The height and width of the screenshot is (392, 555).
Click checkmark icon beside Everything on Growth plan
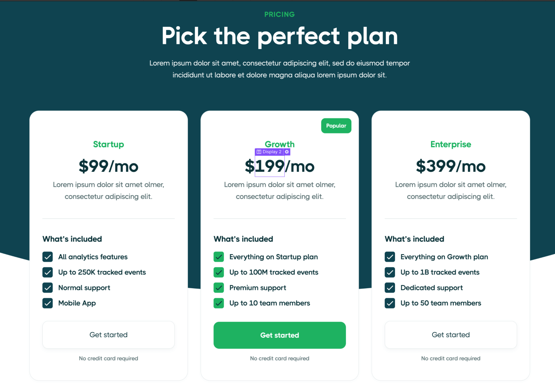pos(390,257)
